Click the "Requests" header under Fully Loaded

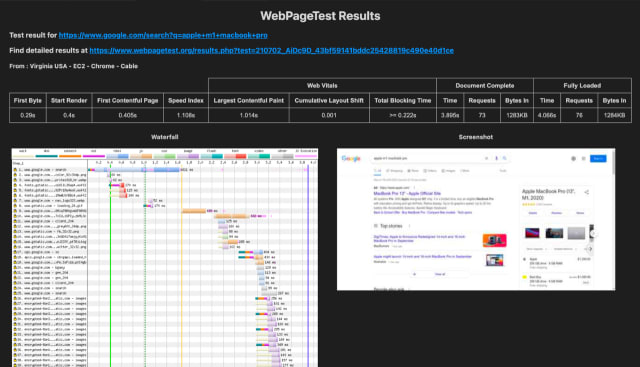pyautogui.click(x=579, y=100)
